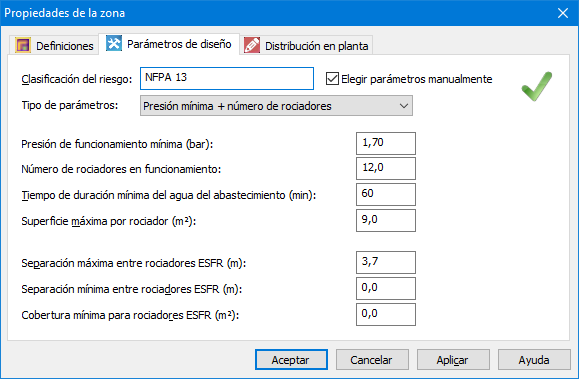Click the pencil icon for Distribución en planta
The width and height of the screenshot is (579, 379).
[252, 45]
